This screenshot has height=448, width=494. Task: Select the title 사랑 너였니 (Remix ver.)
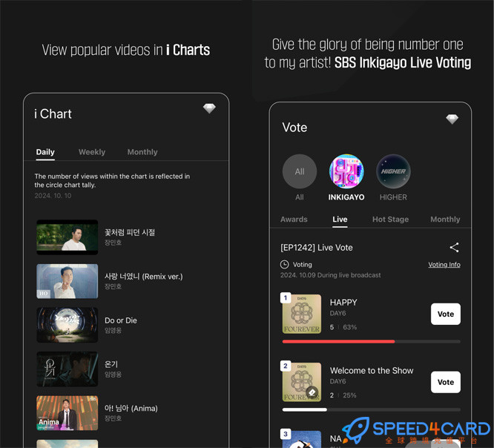(144, 277)
